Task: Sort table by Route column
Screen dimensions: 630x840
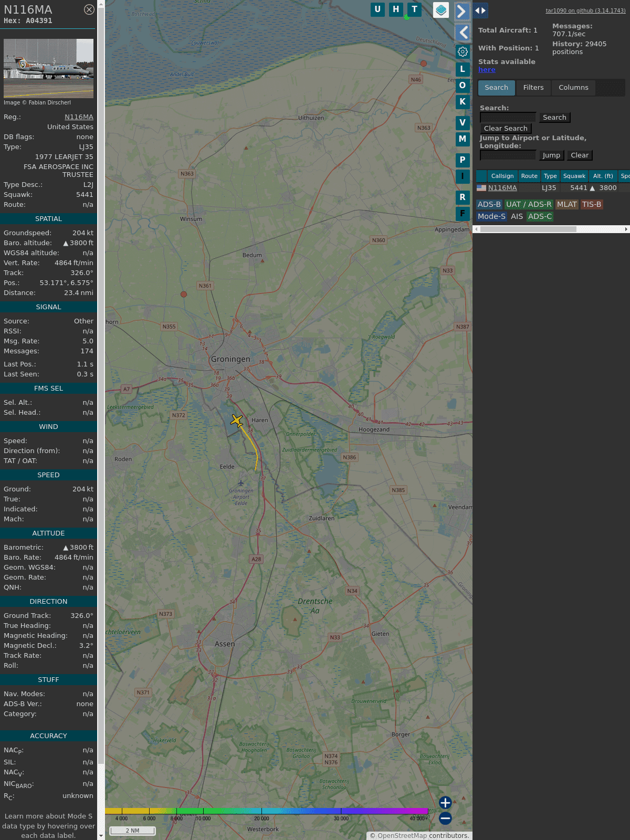Action: (x=529, y=176)
